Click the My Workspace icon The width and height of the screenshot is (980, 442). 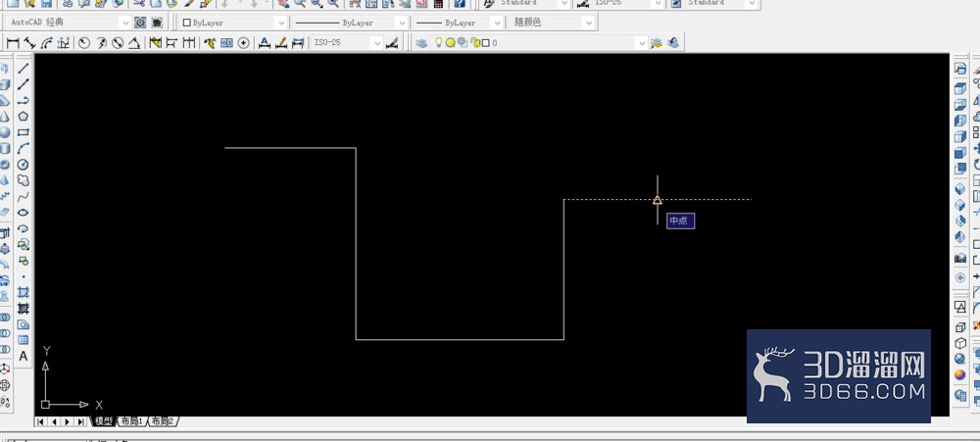tap(156, 23)
